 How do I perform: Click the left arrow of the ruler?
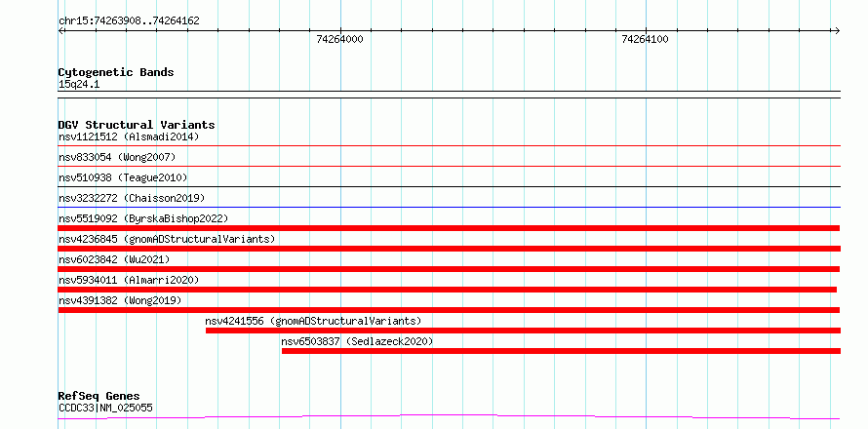pos(61,31)
